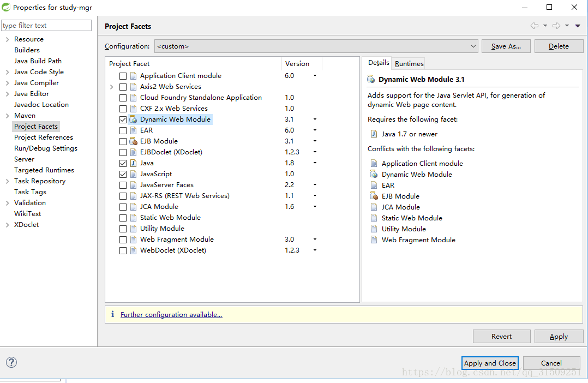Expand the Maven tree node

click(x=7, y=116)
